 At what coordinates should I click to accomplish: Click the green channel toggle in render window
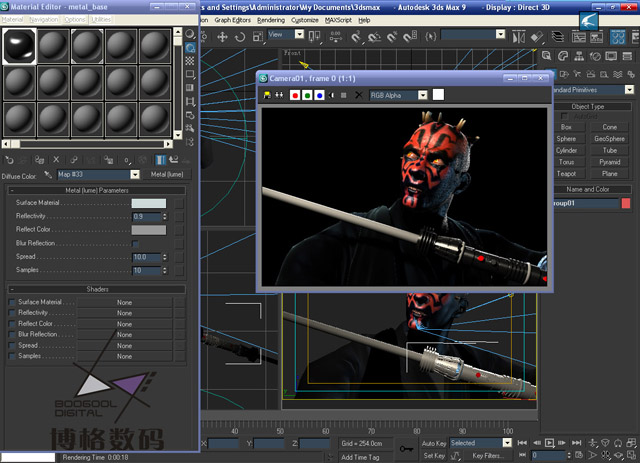307,95
